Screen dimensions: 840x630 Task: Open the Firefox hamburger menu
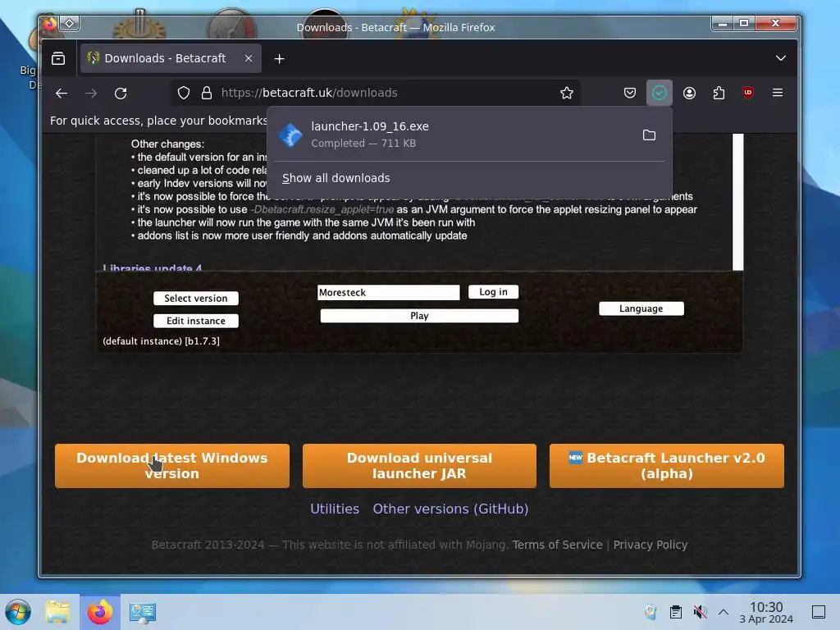pyautogui.click(x=778, y=94)
